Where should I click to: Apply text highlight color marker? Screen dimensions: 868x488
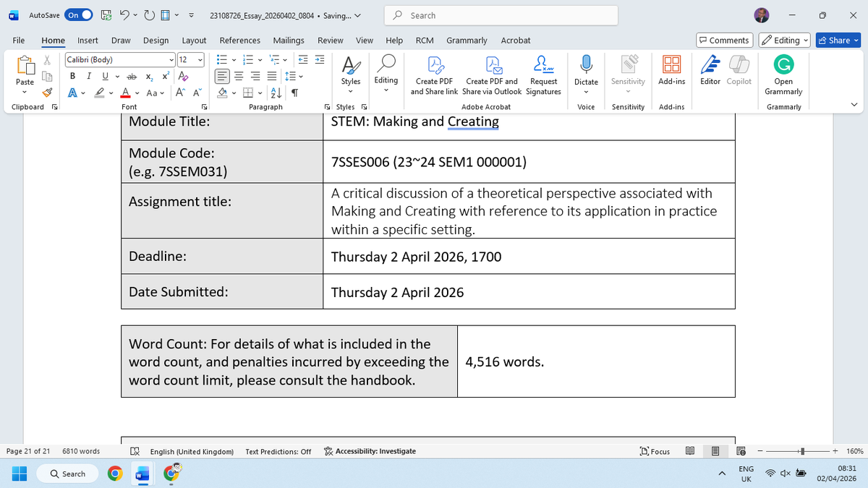[99, 93]
